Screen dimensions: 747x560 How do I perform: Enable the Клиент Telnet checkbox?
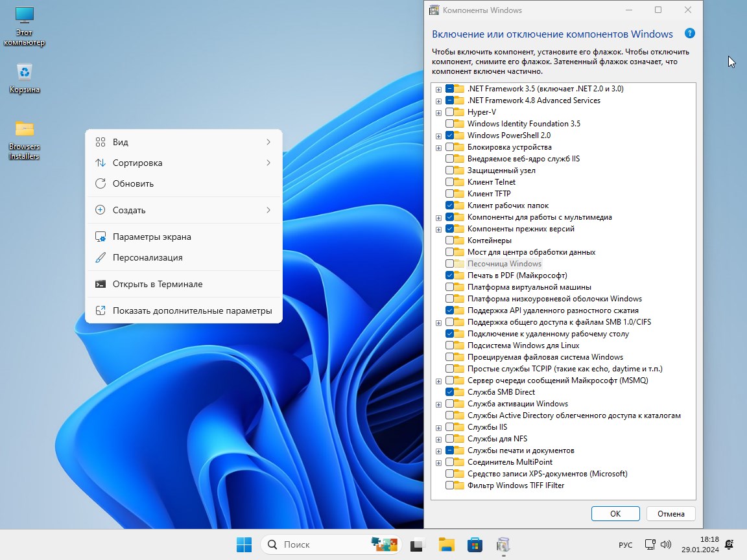click(450, 181)
